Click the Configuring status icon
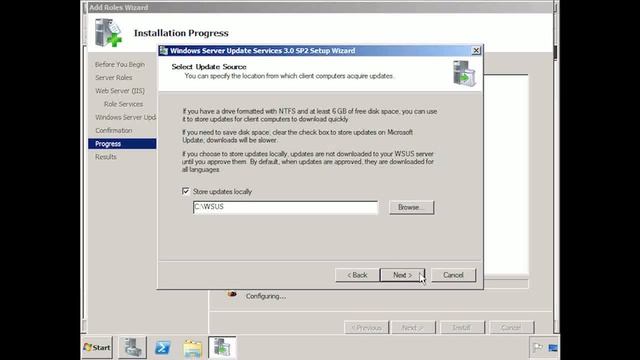 click(232, 293)
